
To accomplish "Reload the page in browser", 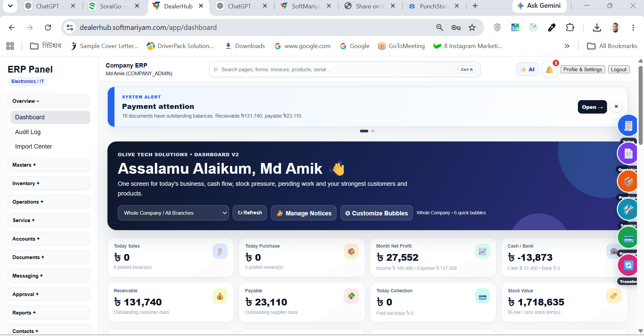I will (x=48, y=28).
